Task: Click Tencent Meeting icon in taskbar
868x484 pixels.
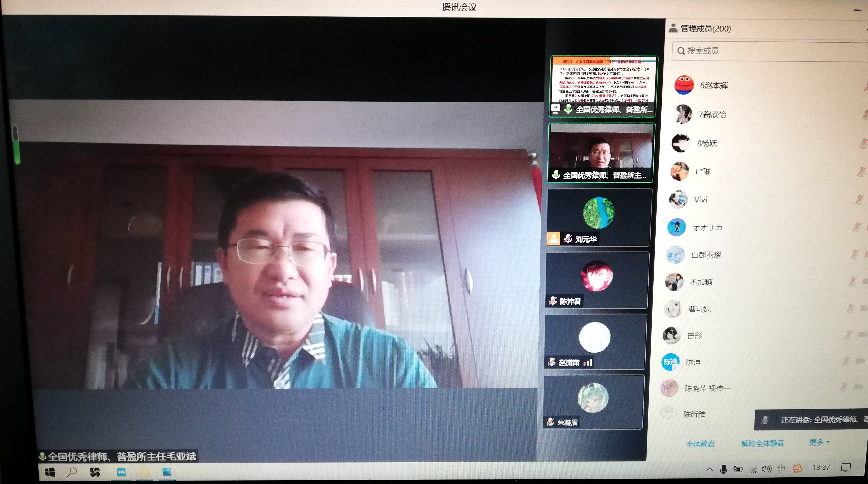Action: pos(121,472)
